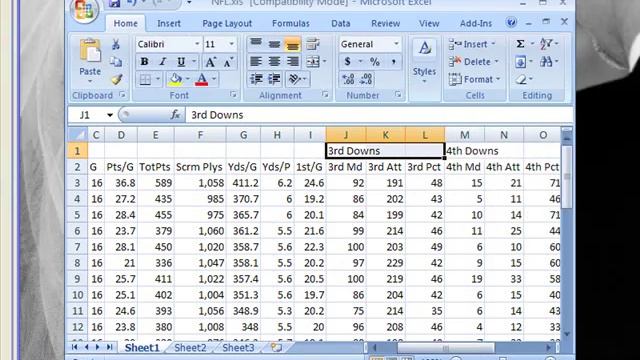The image size is (640, 360).
Task: Click the Insert Worksheet tab icon
Action: 276,347
